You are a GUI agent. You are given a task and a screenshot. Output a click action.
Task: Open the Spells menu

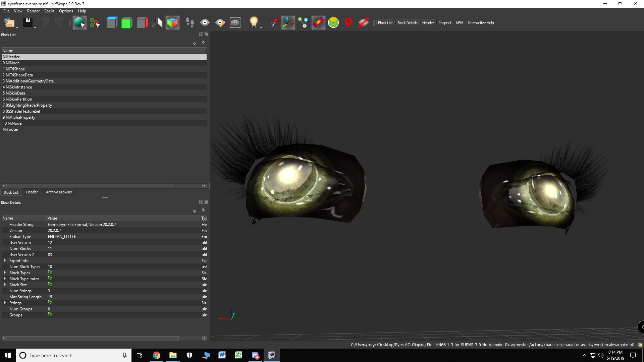(x=49, y=11)
